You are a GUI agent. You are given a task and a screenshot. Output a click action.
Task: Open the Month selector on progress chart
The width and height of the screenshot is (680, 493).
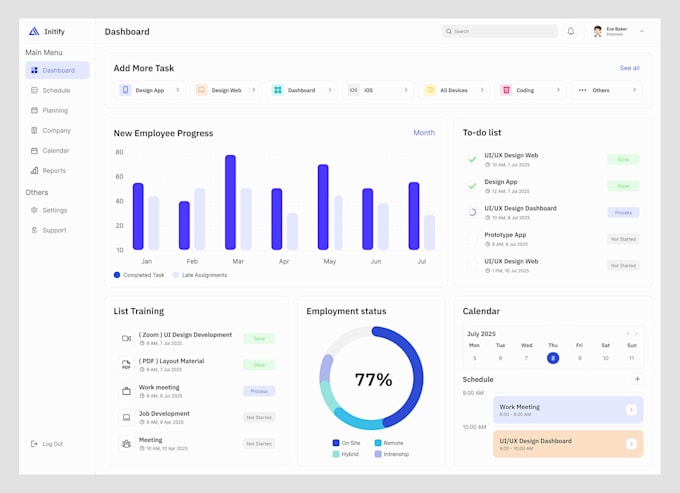pyautogui.click(x=424, y=133)
